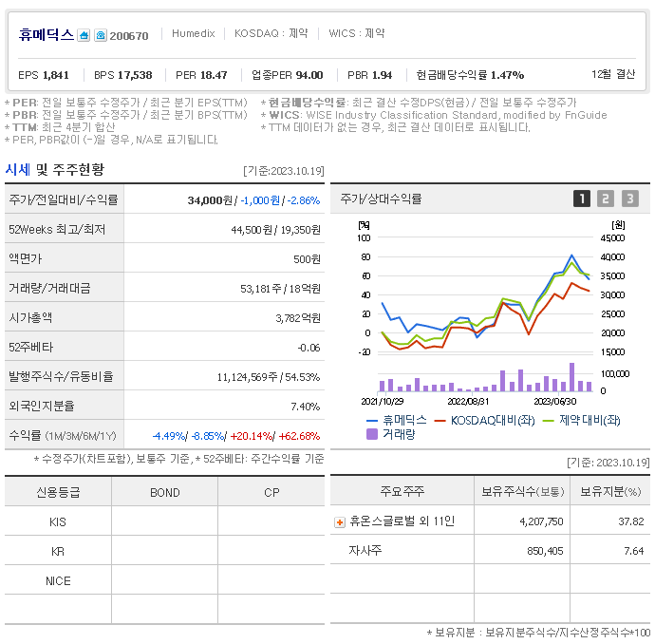This screenshot has height=644, width=655.
Task: Select the 액면가 500원 value
Action: tap(307, 259)
